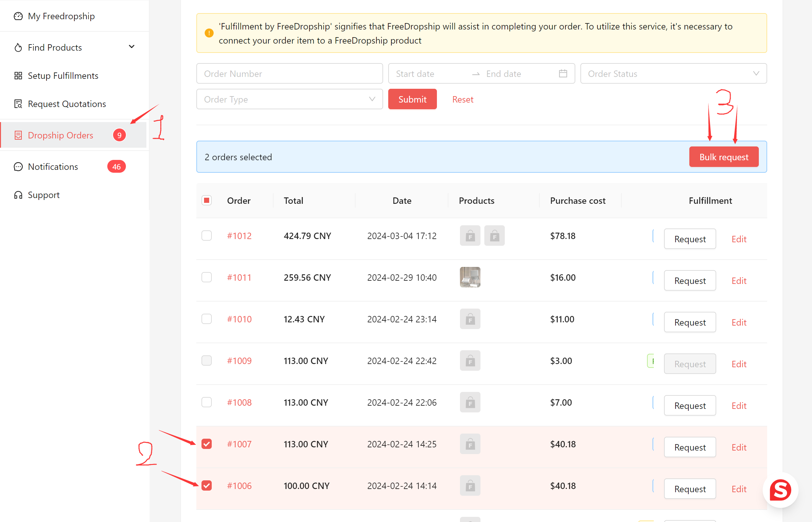The height and width of the screenshot is (522, 812).
Task: Click product placeholder of order #1006
Action: (x=470, y=486)
